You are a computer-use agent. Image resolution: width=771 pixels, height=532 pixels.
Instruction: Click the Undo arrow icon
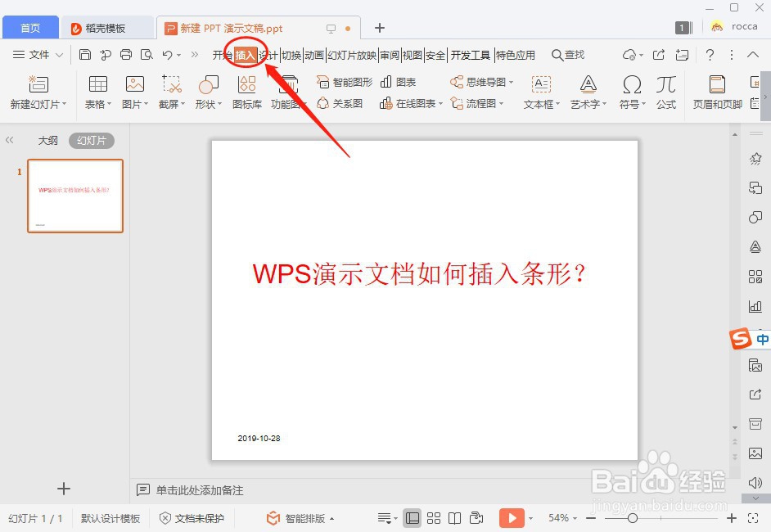tap(167, 55)
